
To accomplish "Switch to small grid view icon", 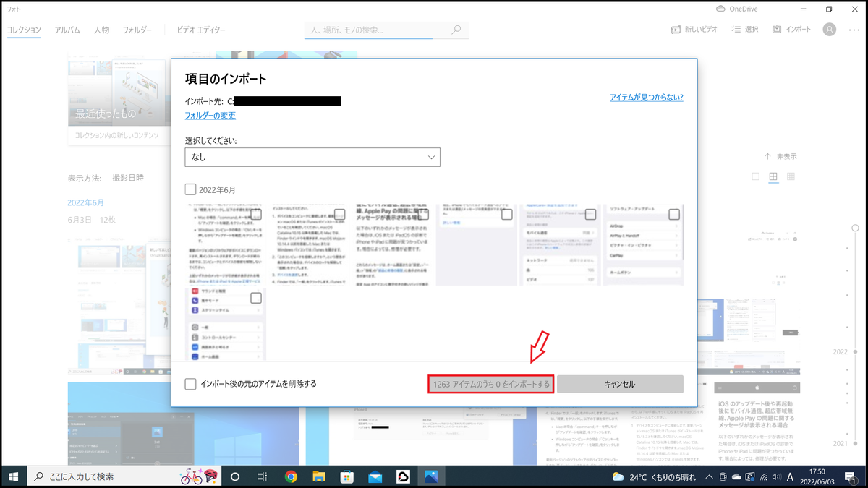I will click(791, 176).
